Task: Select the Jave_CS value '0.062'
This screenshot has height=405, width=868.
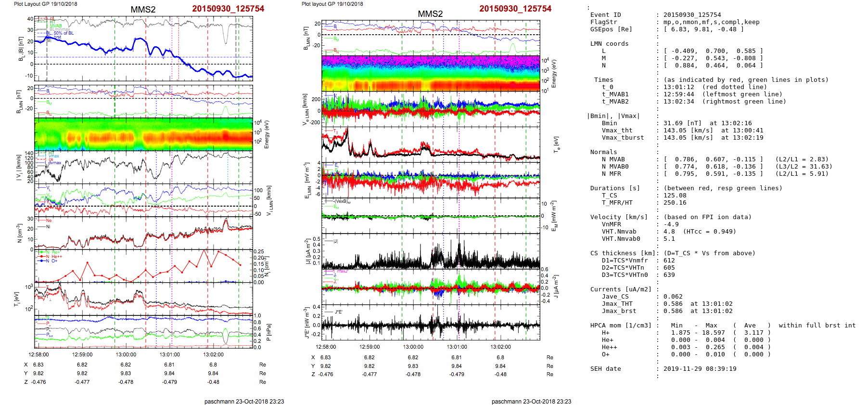Action: 673,297
